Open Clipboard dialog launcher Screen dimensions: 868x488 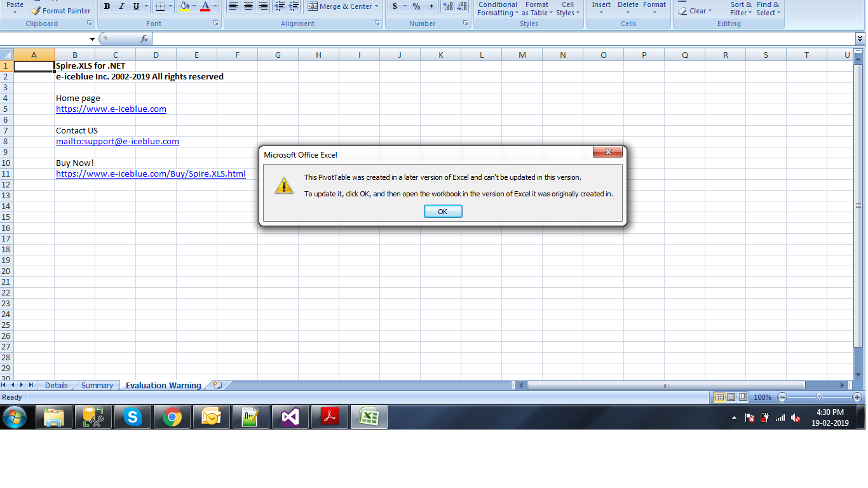point(90,24)
